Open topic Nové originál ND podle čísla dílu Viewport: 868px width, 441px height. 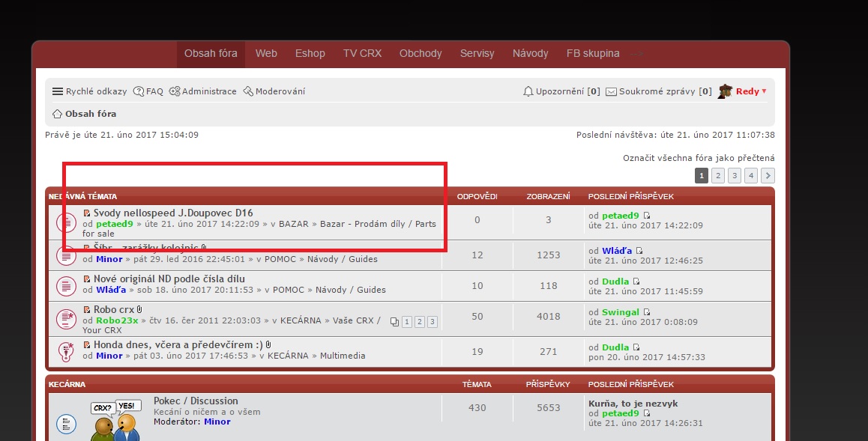click(169, 279)
